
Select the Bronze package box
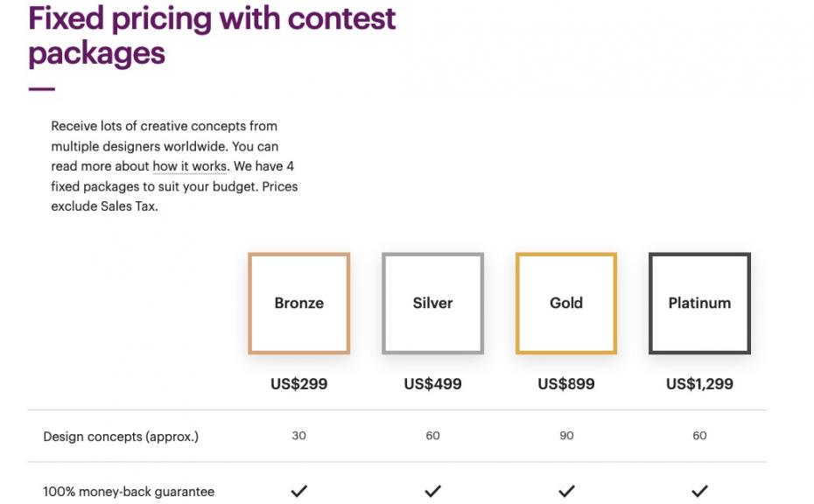point(299,304)
